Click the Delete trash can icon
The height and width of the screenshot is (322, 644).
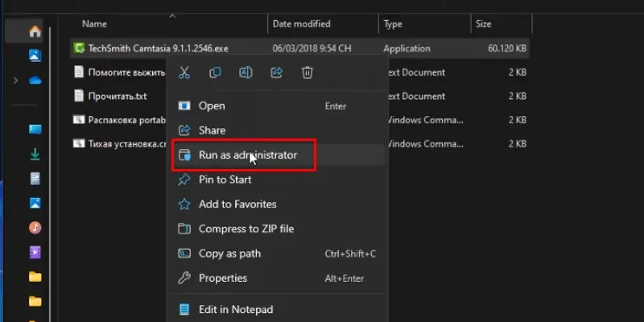pyautogui.click(x=308, y=73)
